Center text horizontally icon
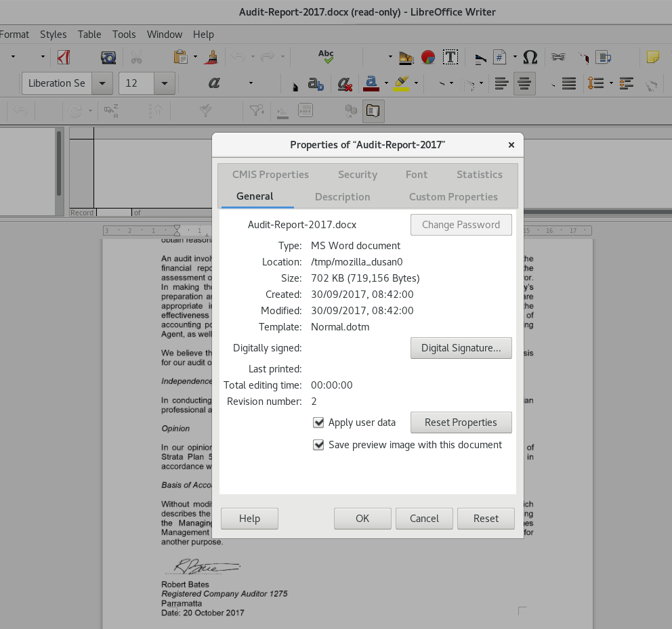The image size is (672, 629). (524, 83)
